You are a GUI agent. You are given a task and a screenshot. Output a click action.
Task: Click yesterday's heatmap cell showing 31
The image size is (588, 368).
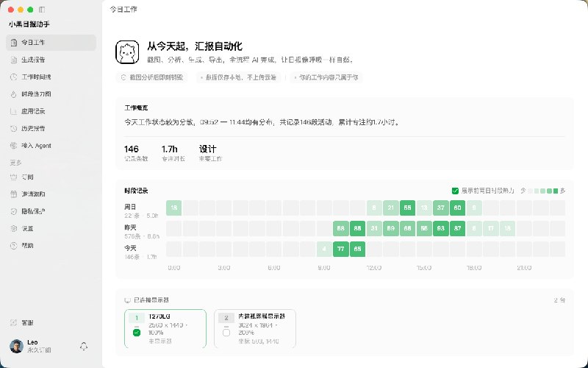pos(374,228)
